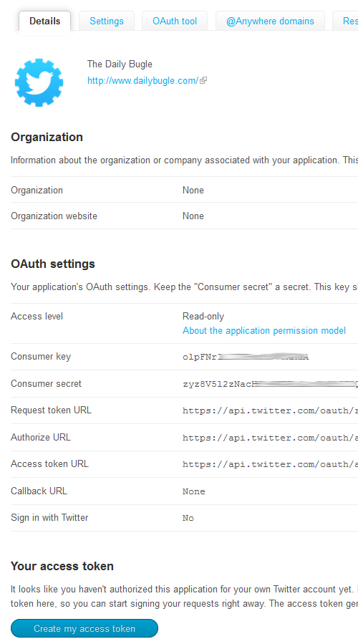Open the @Anywhere domains tab

270,21
